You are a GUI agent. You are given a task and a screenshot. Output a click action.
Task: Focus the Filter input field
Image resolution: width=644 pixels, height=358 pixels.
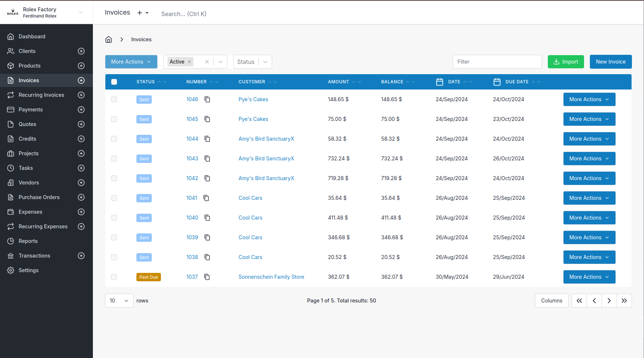point(497,62)
